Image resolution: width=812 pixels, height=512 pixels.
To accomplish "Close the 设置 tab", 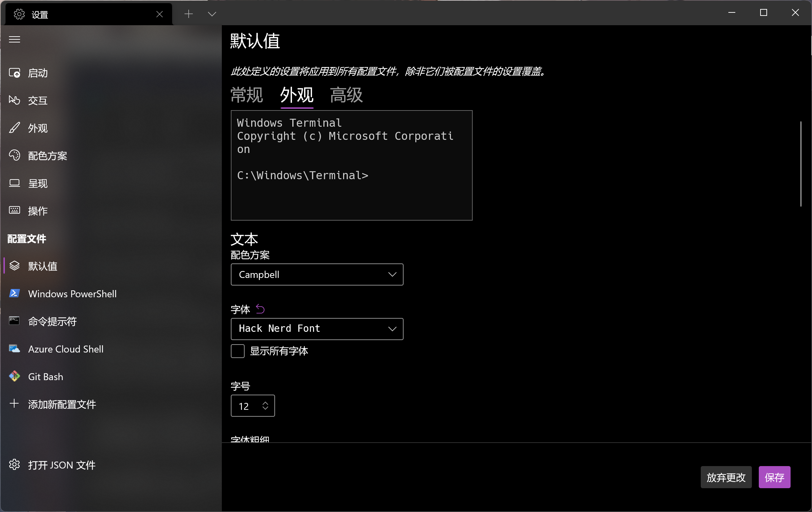I will point(159,14).
